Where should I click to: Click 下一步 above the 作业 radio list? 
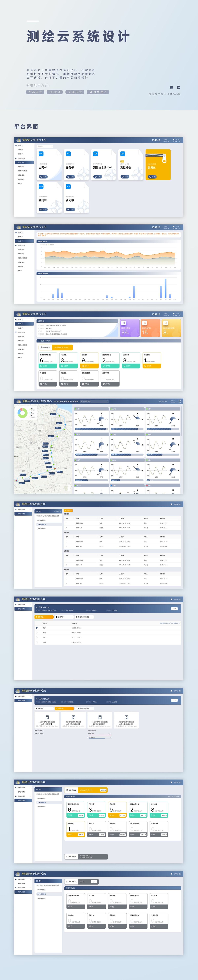[174, 609]
